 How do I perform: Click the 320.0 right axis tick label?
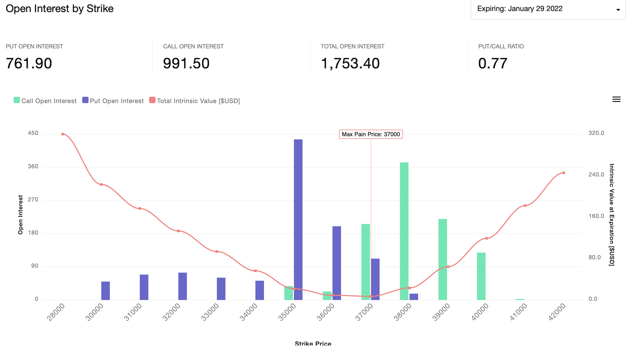[x=596, y=133]
